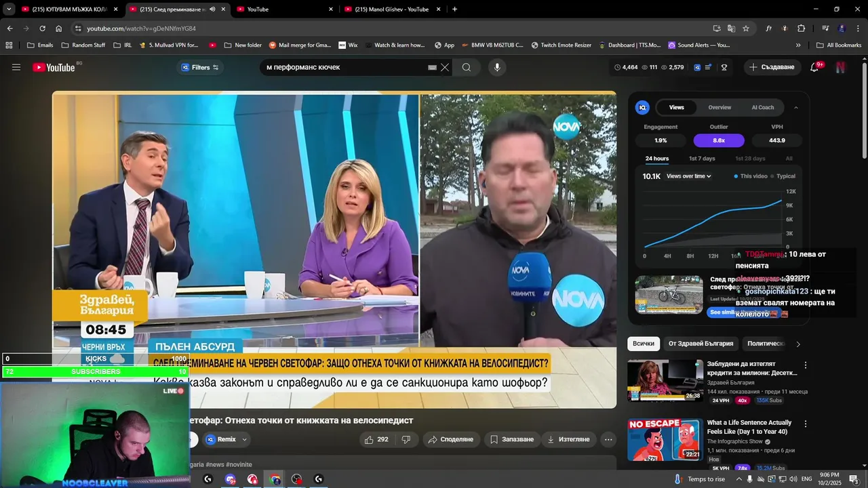Switch to the Views tab in vidIQ panel
This screenshot has height=488, width=868.
(x=677, y=107)
